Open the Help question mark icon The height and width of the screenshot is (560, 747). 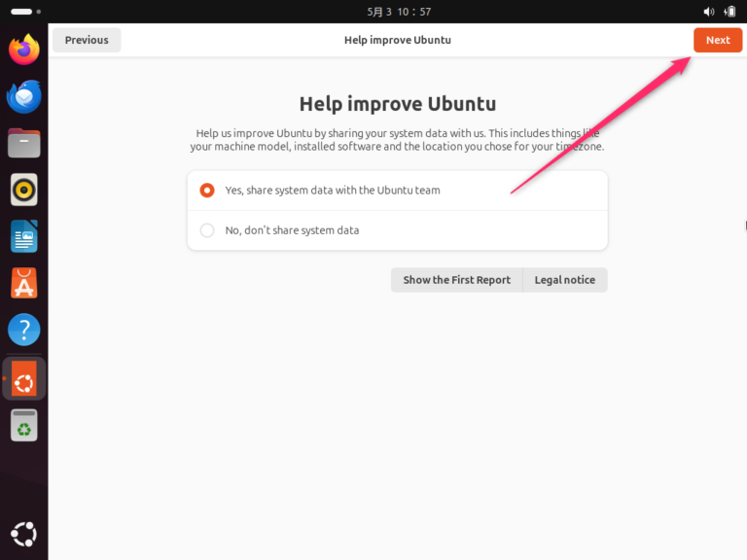pyautogui.click(x=24, y=330)
